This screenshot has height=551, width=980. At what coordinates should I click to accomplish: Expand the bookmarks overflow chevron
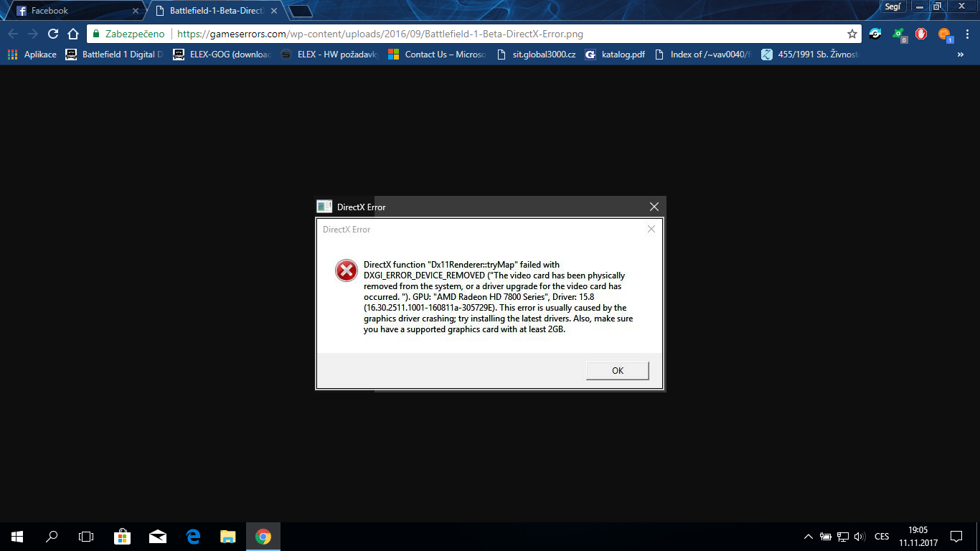click(x=960, y=55)
